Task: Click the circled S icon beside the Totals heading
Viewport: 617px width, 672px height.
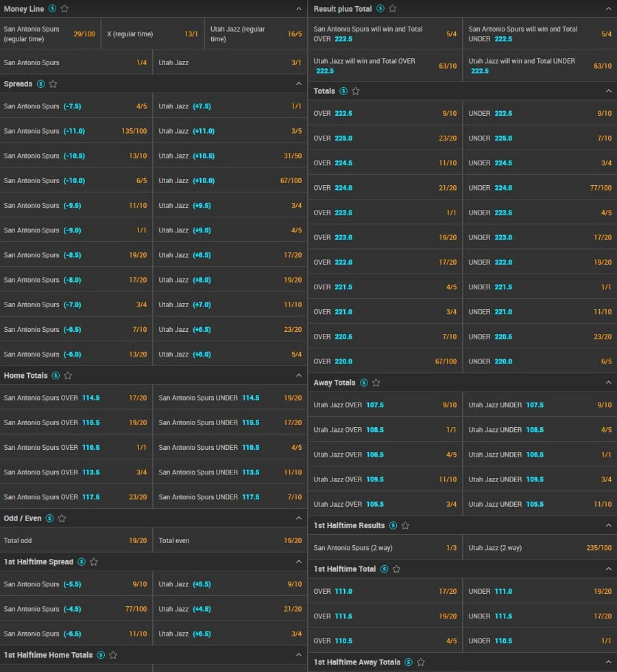Action: pos(343,91)
